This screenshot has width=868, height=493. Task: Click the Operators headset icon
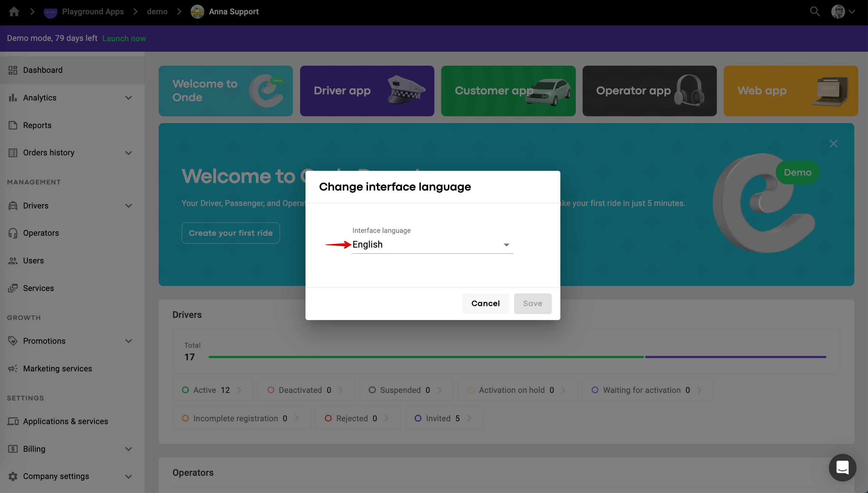13,233
